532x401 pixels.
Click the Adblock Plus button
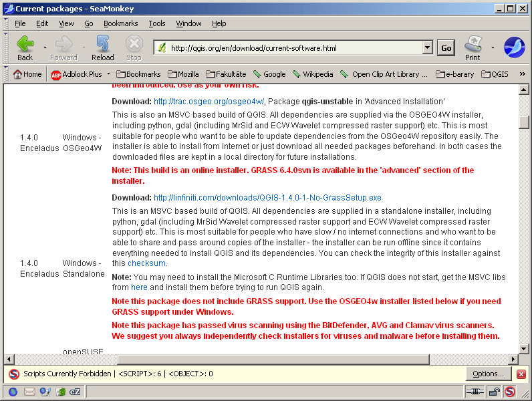coord(77,74)
